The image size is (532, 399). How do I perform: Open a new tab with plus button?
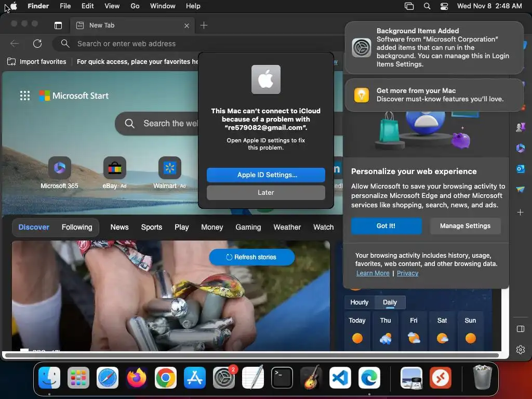(x=204, y=25)
